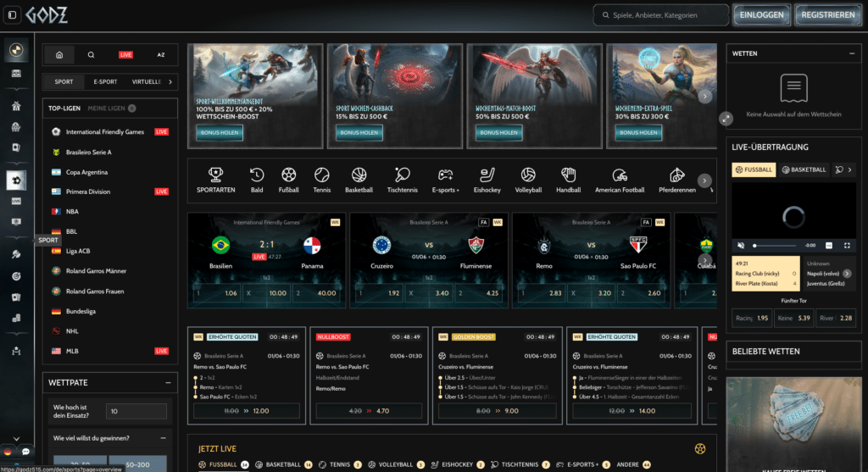Select Basketball tab in Live-Übertragung
Image resolution: width=868 pixels, height=472 pixels.
(804, 169)
